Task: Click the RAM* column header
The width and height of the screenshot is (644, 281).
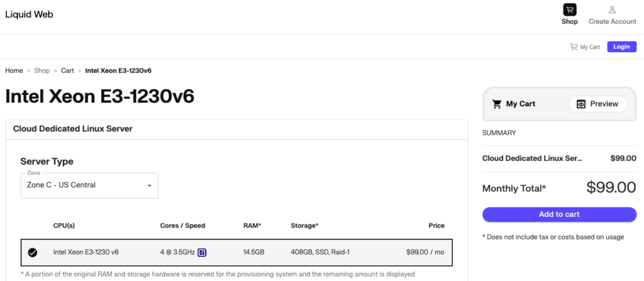Action: [252, 226]
